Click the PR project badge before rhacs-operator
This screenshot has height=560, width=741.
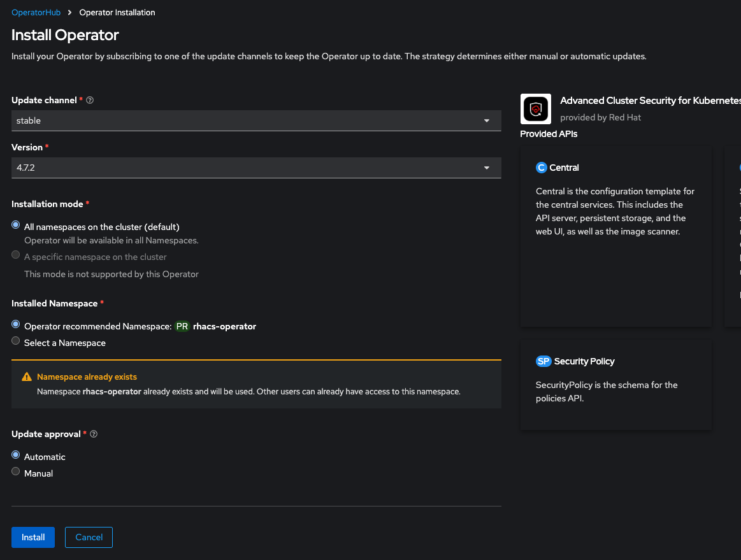tap(182, 327)
